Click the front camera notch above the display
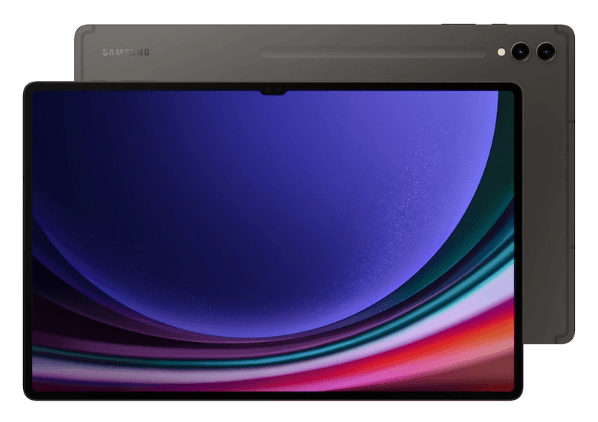 (273, 92)
